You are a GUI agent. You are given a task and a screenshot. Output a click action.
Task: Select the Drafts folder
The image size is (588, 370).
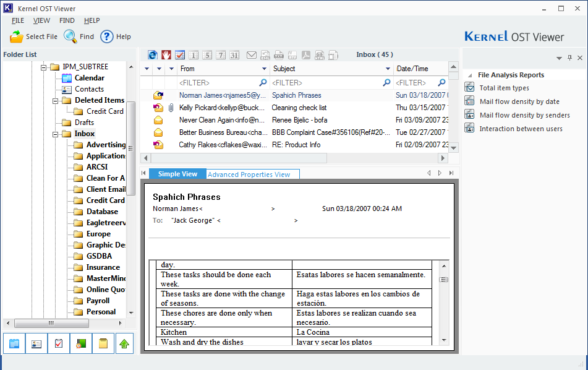coord(84,123)
